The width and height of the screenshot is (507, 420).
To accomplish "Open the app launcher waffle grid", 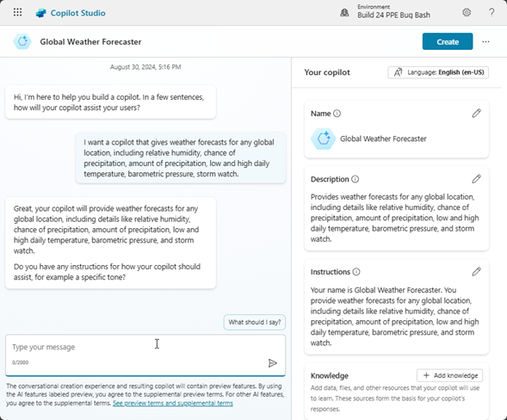I will pos(18,13).
